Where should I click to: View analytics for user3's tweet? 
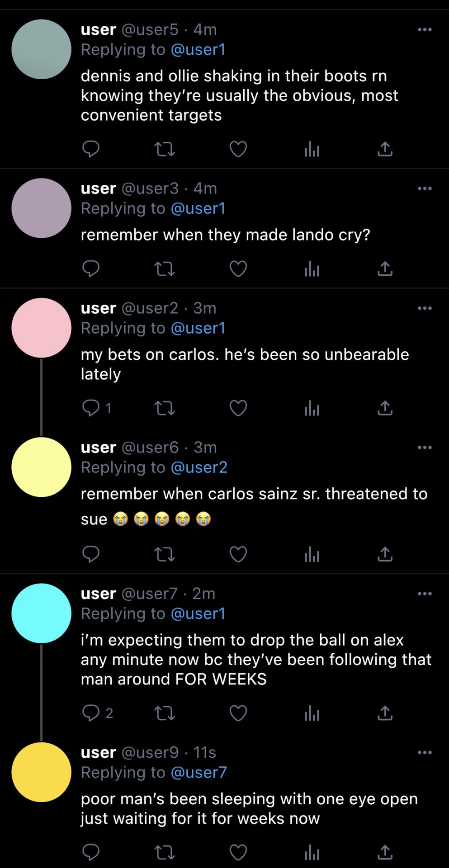click(312, 269)
